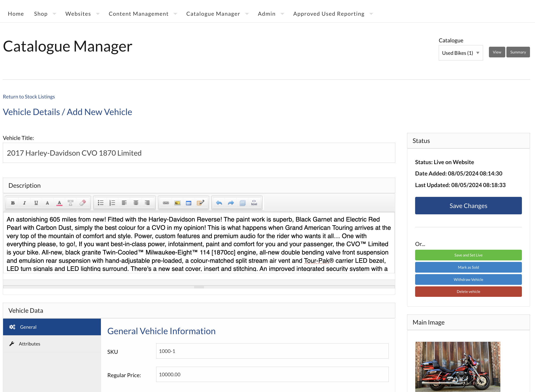The image size is (535, 392).
Task: Open the red text color picker
Action: point(59,203)
